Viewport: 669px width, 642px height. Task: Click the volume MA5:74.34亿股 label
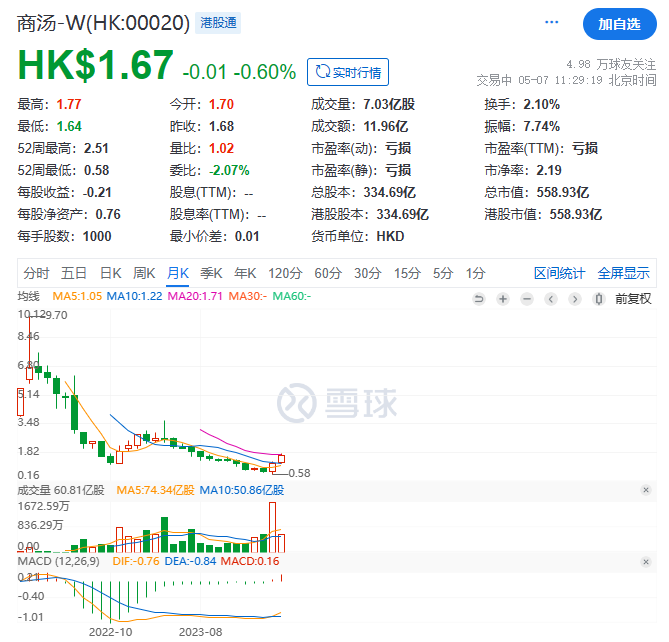pyautogui.click(x=155, y=490)
